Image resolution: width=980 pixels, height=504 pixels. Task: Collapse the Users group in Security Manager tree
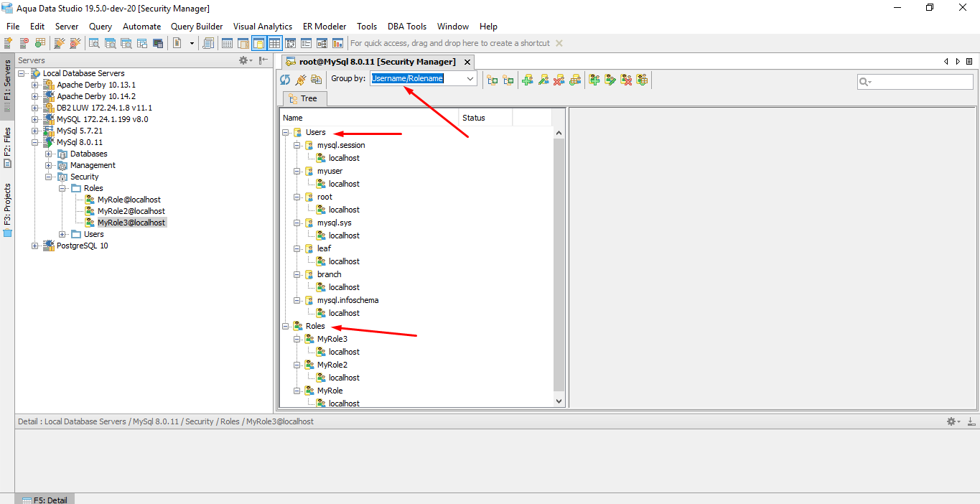click(286, 132)
